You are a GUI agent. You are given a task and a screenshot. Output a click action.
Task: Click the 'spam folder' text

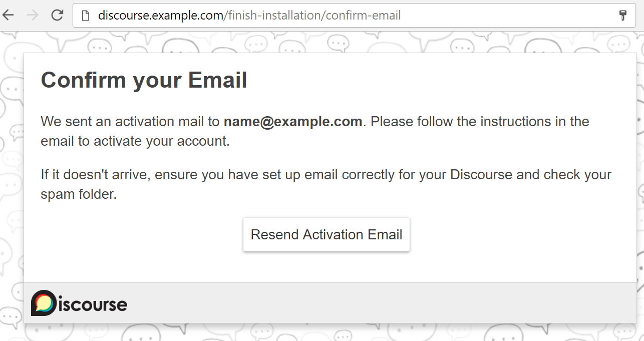coord(78,194)
